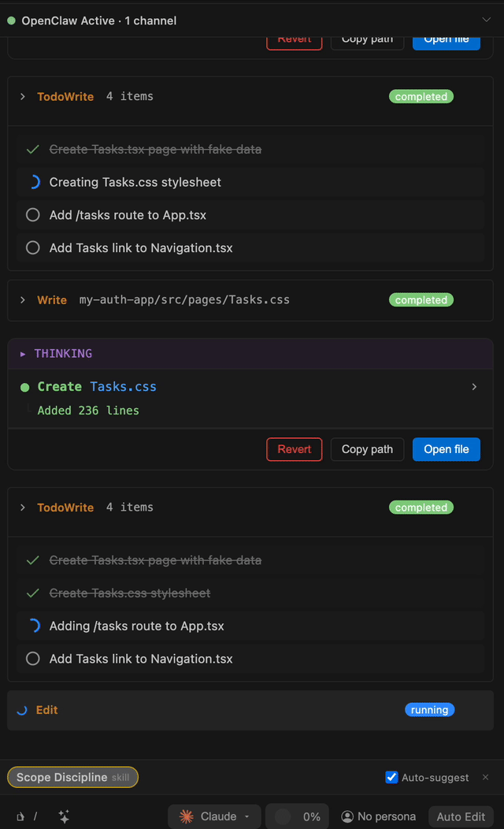Click the Claude model burst icon

tap(186, 816)
